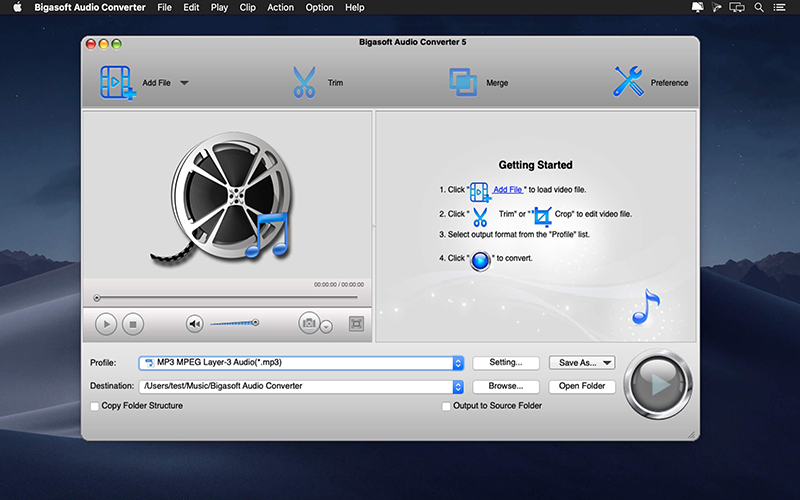Click the Play button in player controls
Screen dimensions: 800x500
click(x=106, y=324)
